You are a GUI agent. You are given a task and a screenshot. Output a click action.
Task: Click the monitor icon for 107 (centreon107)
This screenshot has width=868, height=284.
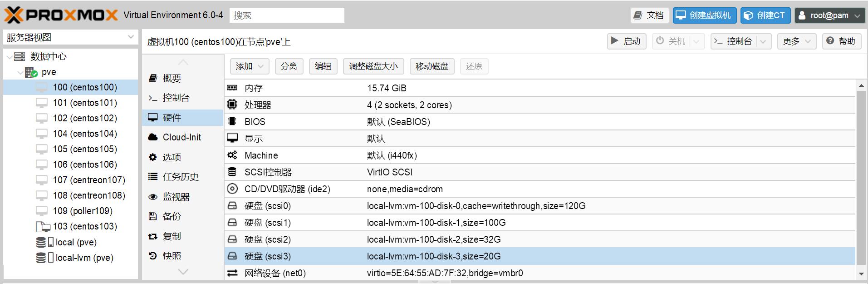point(42,180)
